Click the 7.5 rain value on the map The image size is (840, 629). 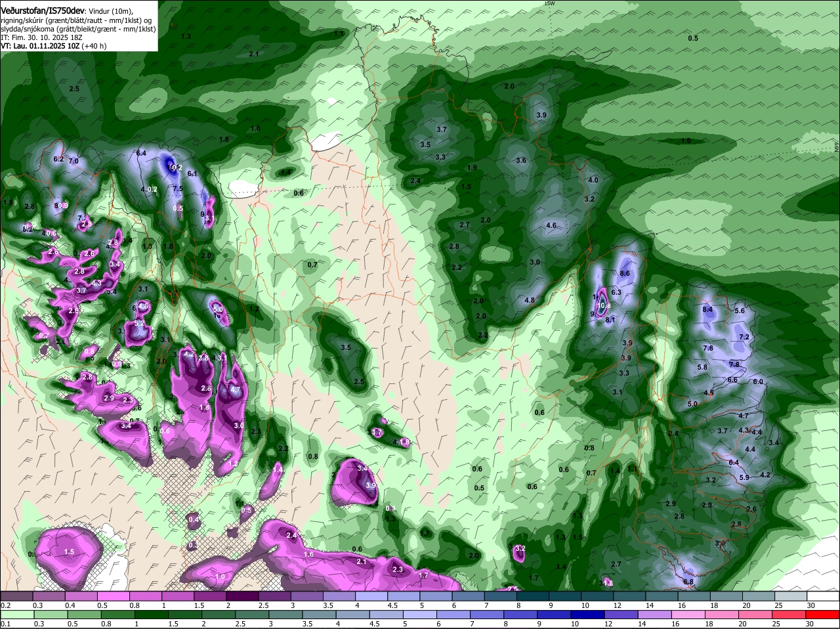point(178,188)
